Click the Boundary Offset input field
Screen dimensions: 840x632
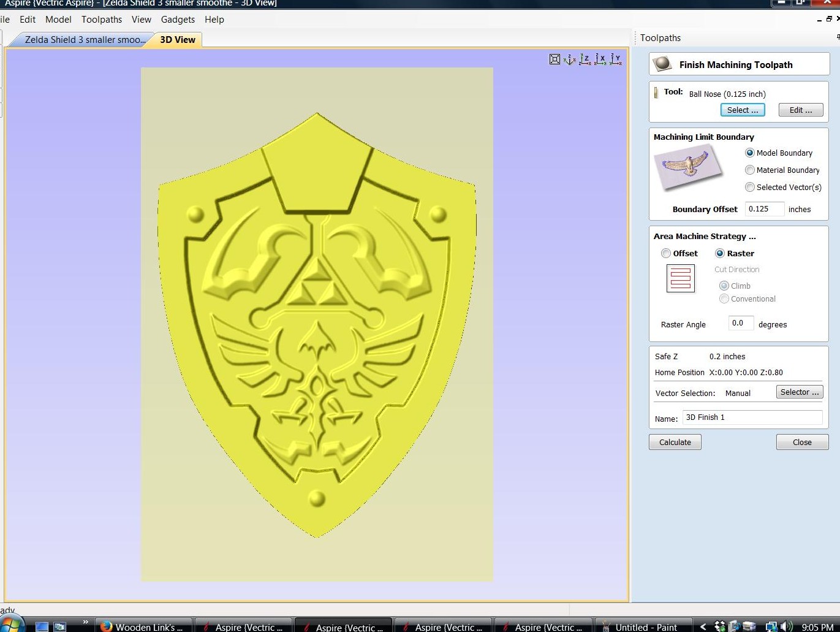tap(765, 208)
